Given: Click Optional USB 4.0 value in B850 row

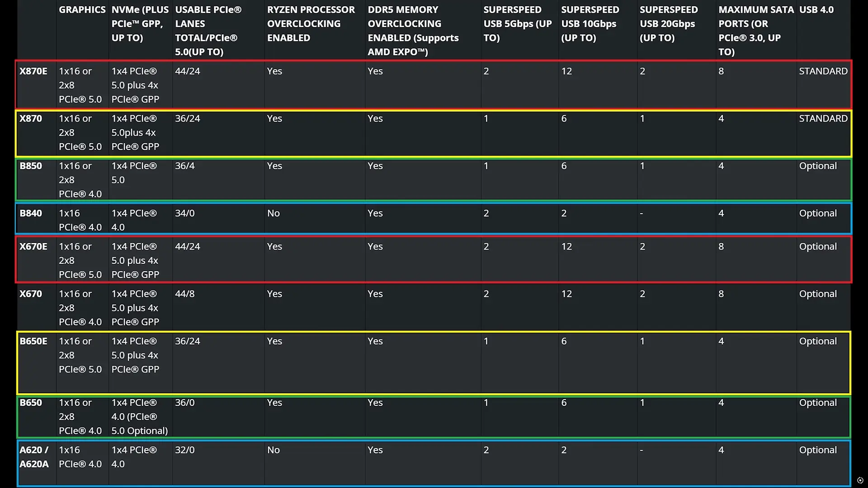Looking at the screenshot, I should [x=818, y=166].
